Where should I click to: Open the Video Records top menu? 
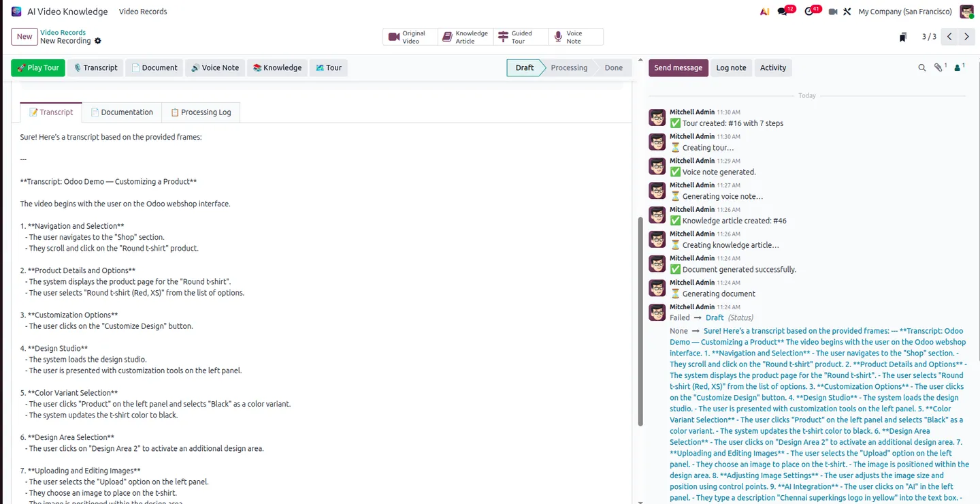pos(143,12)
